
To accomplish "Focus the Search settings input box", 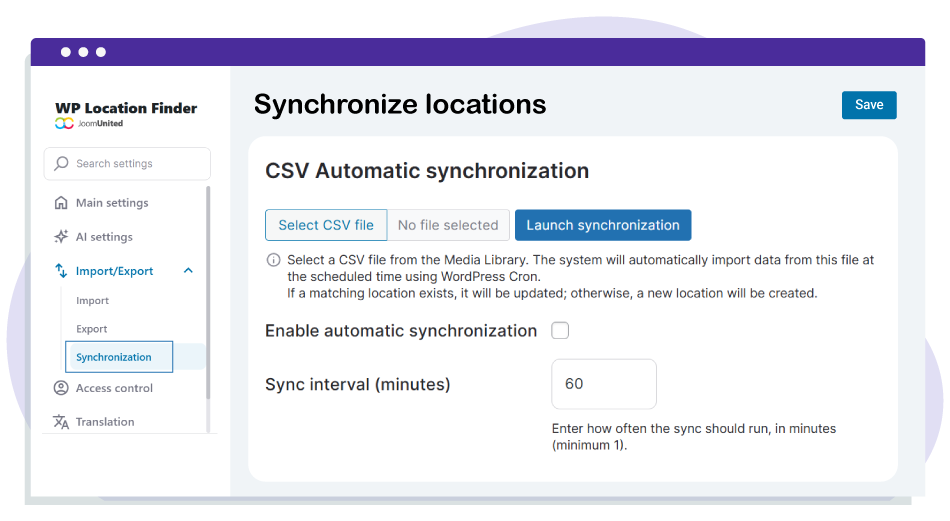I will point(135,164).
